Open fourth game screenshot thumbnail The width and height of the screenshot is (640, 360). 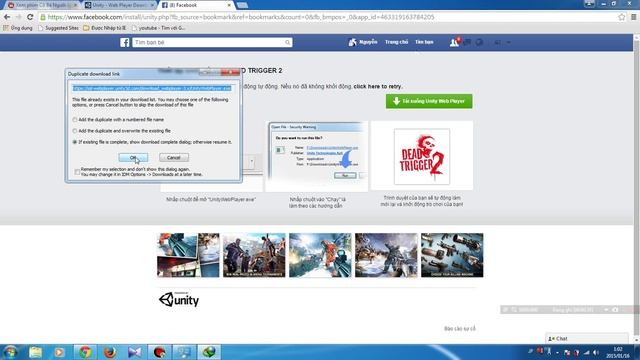(x=386, y=255)
